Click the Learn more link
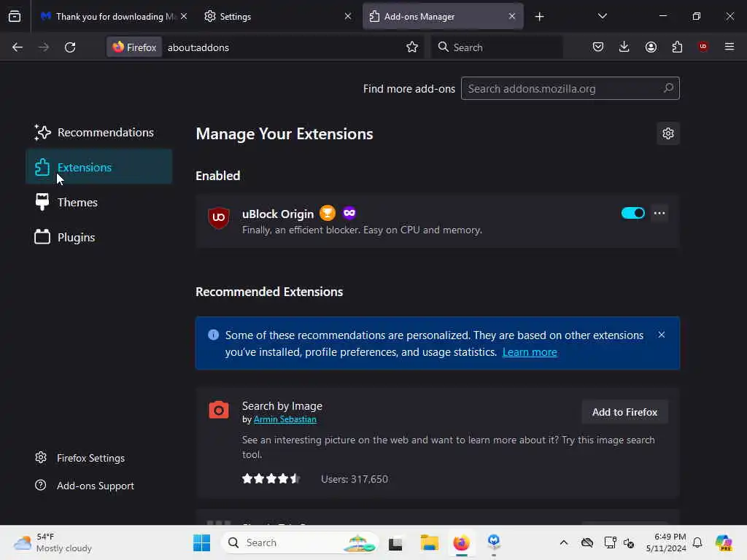Screen dimensions: 747x560 pyautogui.click(x=530, y=352)
